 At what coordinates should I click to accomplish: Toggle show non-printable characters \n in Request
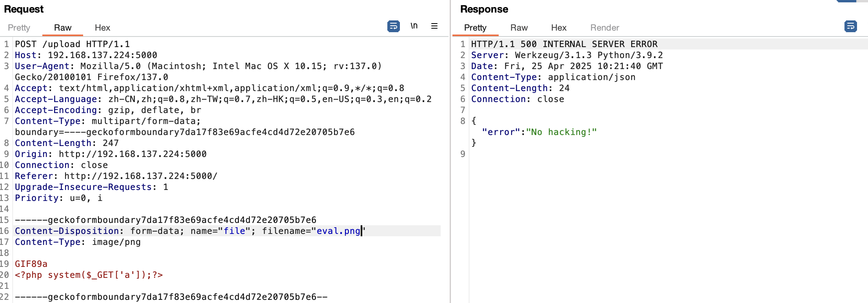coord(414,26)
